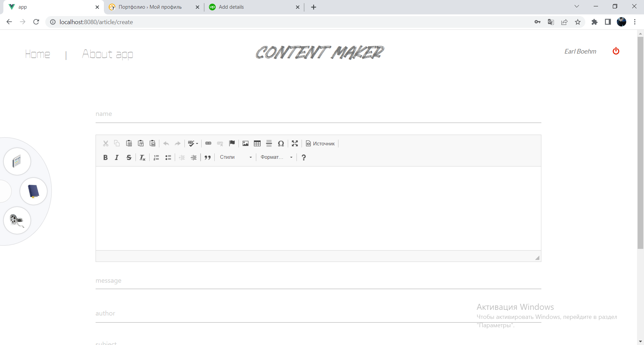Open the password key icon
This screenshot has height=345, width=644.
click(537, 22)
